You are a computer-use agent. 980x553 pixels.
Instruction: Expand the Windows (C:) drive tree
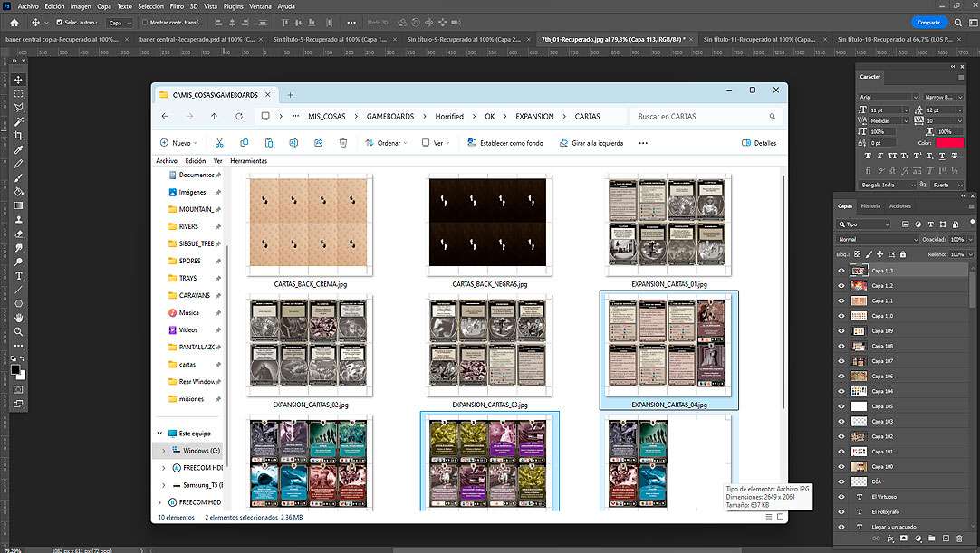click(163, 451)
